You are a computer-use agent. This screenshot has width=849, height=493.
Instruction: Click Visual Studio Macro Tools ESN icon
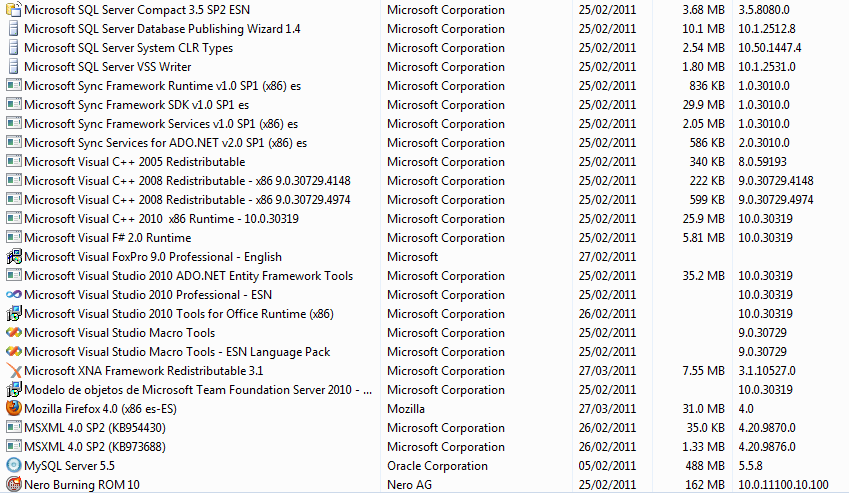pyautogui.click(x=14, y=351)
